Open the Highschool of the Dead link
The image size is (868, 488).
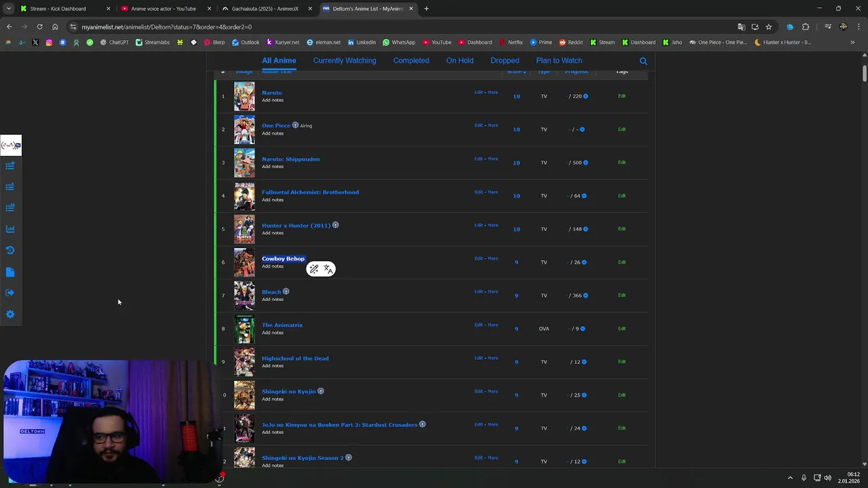click(x=295, y=358)
